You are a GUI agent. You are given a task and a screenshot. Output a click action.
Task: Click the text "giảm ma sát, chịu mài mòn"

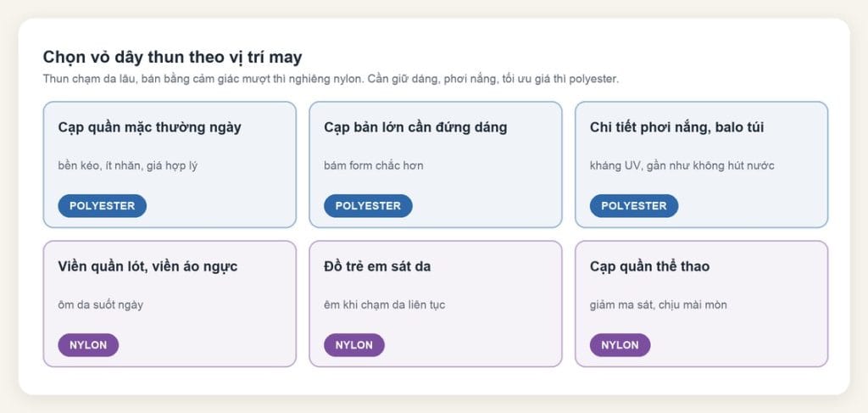coord(658,305)
